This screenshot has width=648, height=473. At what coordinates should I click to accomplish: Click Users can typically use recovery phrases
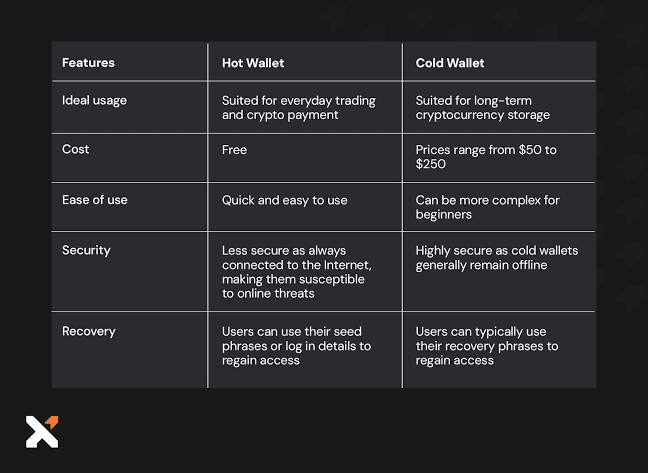click(x=487, y=346)
